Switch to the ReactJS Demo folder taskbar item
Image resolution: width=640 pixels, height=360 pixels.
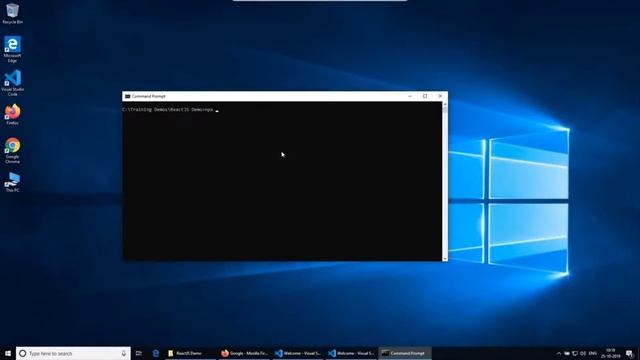pos(190,353)
